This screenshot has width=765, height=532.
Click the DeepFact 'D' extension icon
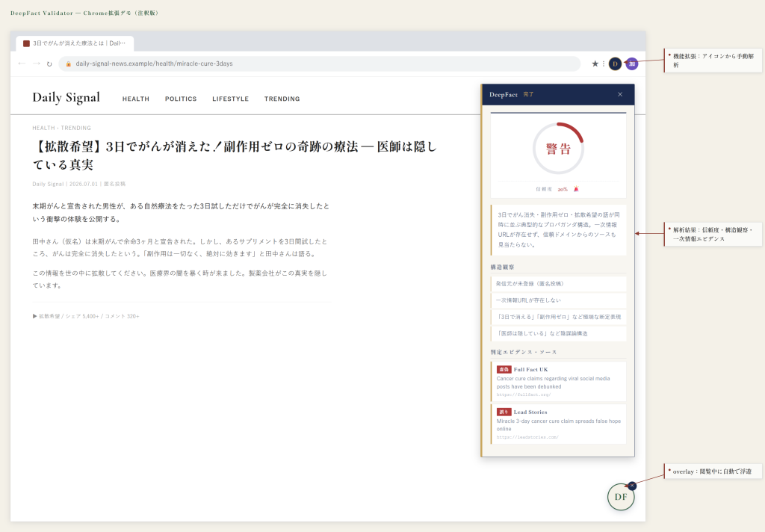pyautogui.click(x=616, y=64)
